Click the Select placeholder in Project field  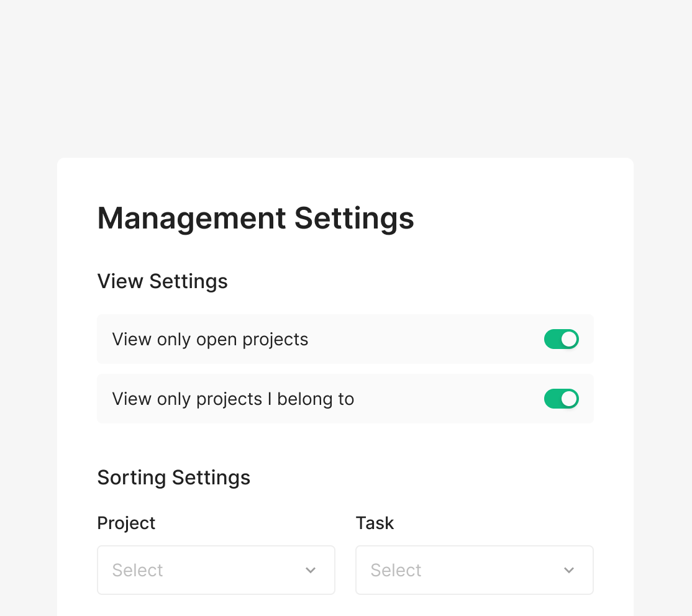[137, 570]
